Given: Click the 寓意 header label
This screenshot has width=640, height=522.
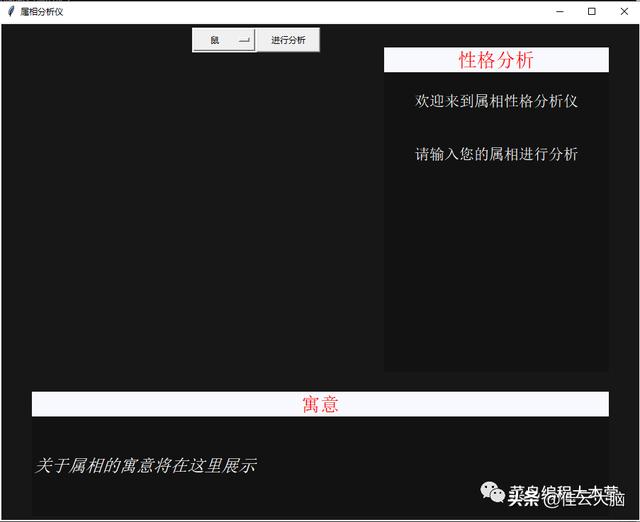Looking at the screenshot, I should 320,404.
